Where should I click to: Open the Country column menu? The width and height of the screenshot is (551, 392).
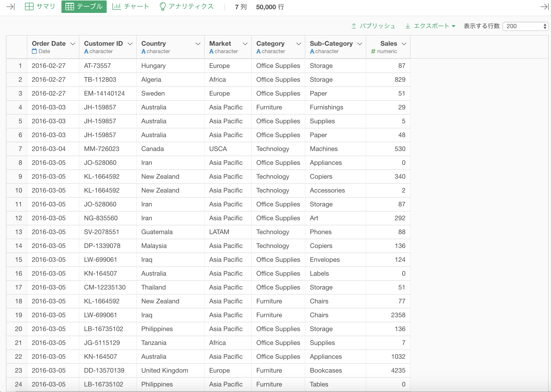198,44
